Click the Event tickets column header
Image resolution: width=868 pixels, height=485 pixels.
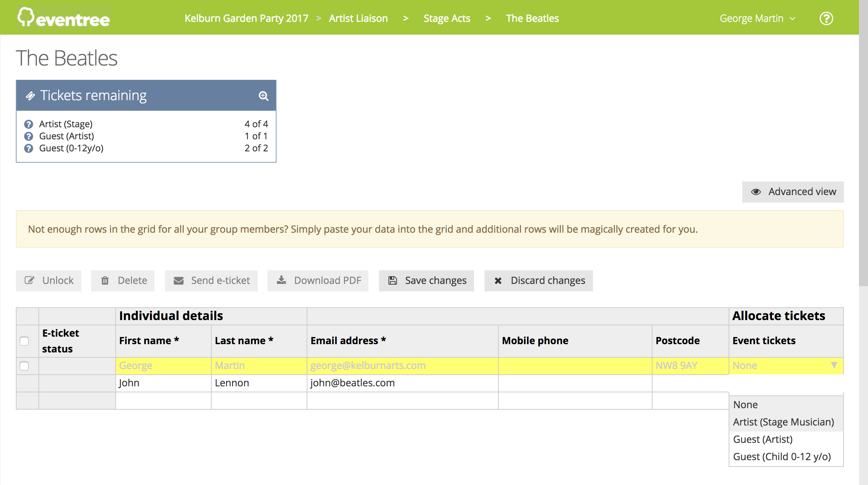(x=786, y=341)
